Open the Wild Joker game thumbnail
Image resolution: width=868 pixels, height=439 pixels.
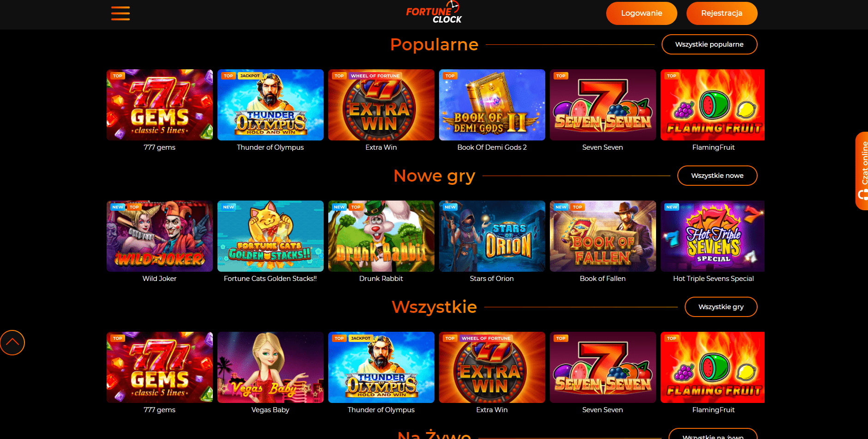pos(159,236)
